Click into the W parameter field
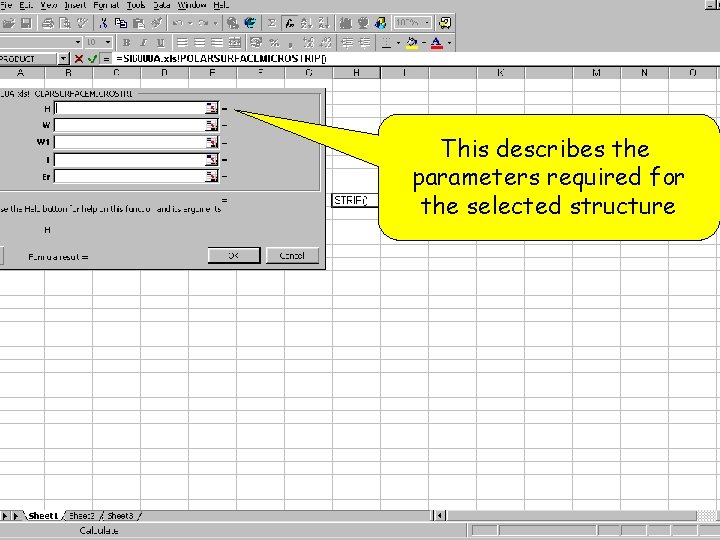The image size is (720, 540). click(x=130, y=125)
